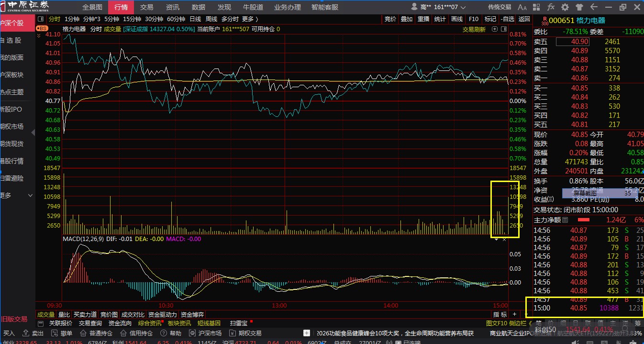Click the stock code 000651
This screenshot has width=644, height=344.
point(561,21)
